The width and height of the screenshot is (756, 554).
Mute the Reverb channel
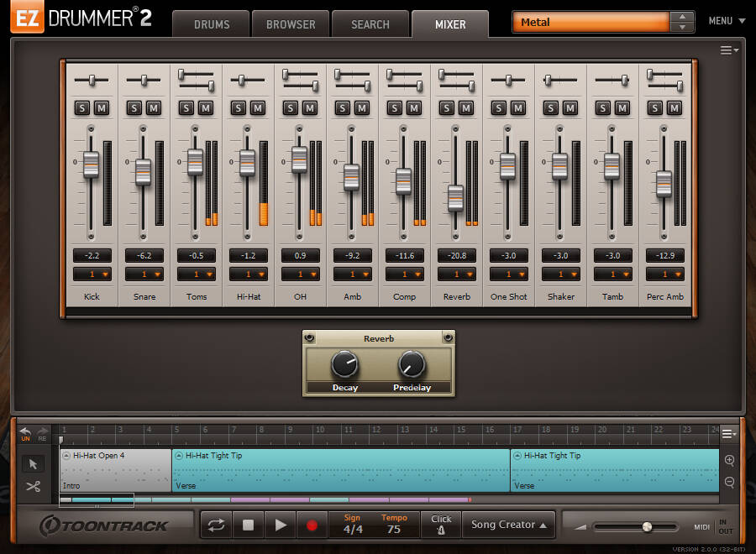click(x=466, y=107)
